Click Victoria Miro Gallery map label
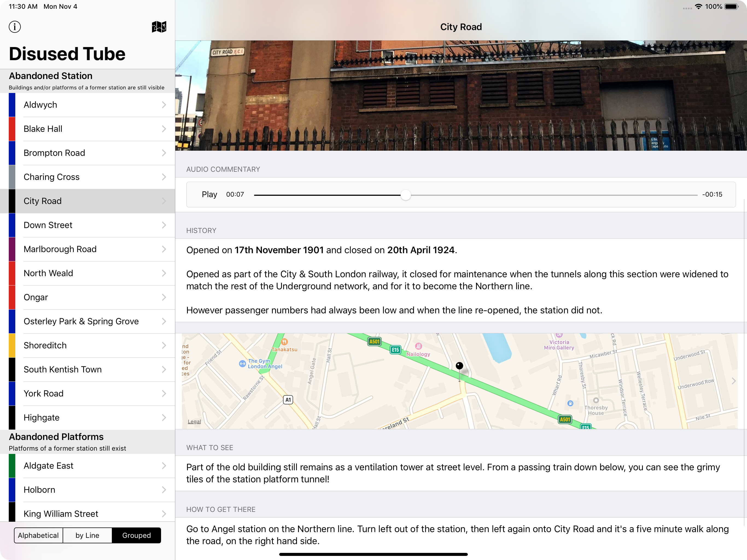Screen dimensions: 747x560 point(559,345)
